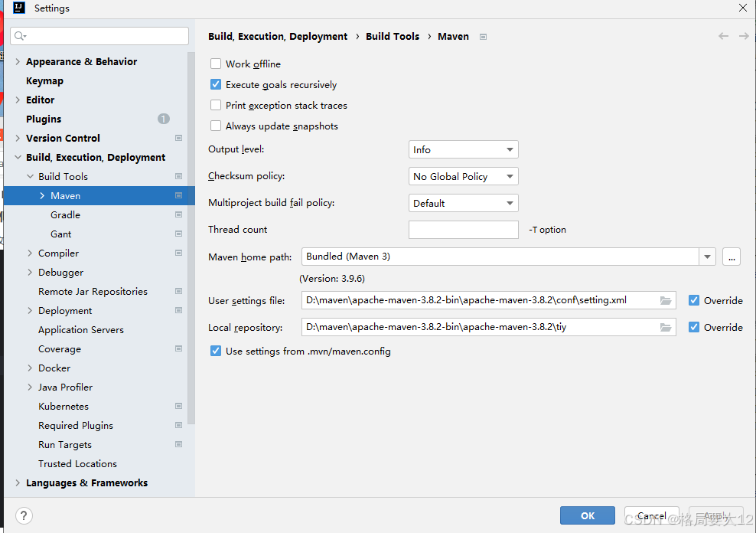Image resolution: width=756 pixels, height=533 pixels.
Task: Click the settings tree vertical scrollbar
Action: (191, 238)
